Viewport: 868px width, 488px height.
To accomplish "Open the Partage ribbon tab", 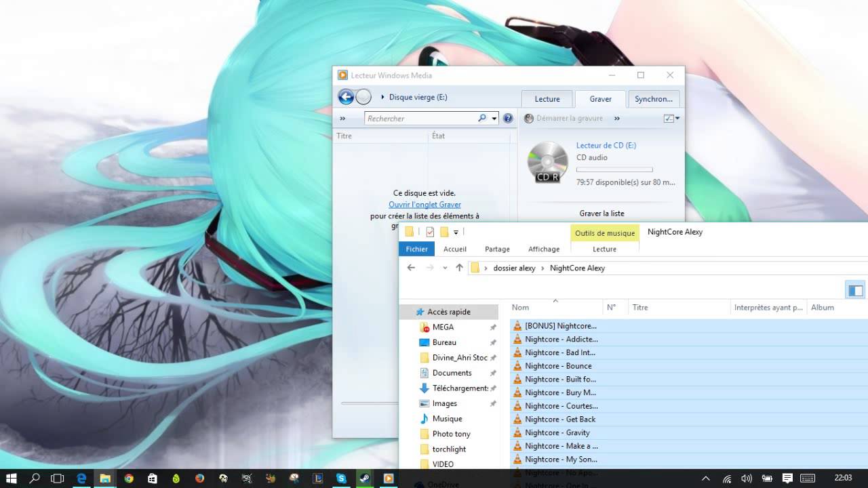I will click(497, 249).
